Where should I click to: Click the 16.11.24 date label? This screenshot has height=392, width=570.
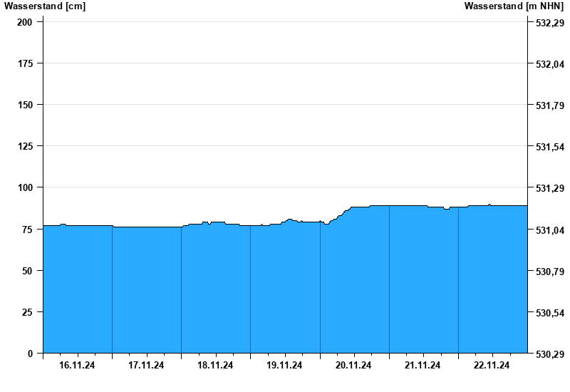(x=77, y=366)
